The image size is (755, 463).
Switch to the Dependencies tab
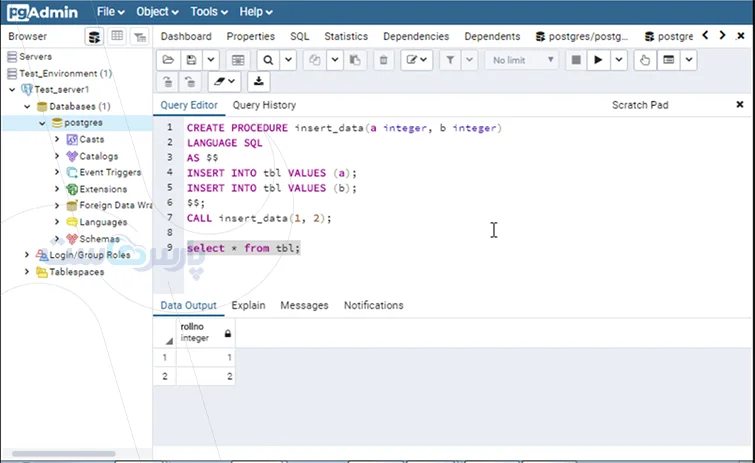[416, 37]
